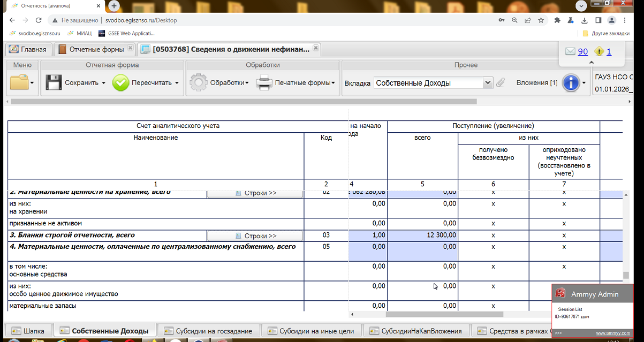Close the Отчетность browser tab

(100, 6)
